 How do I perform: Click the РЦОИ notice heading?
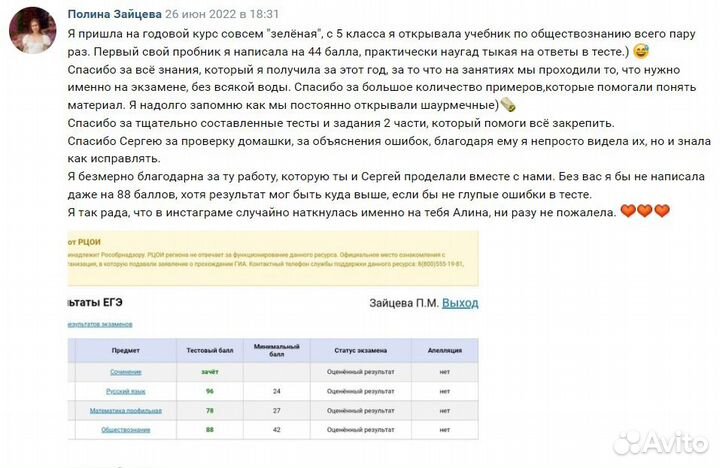84,242
